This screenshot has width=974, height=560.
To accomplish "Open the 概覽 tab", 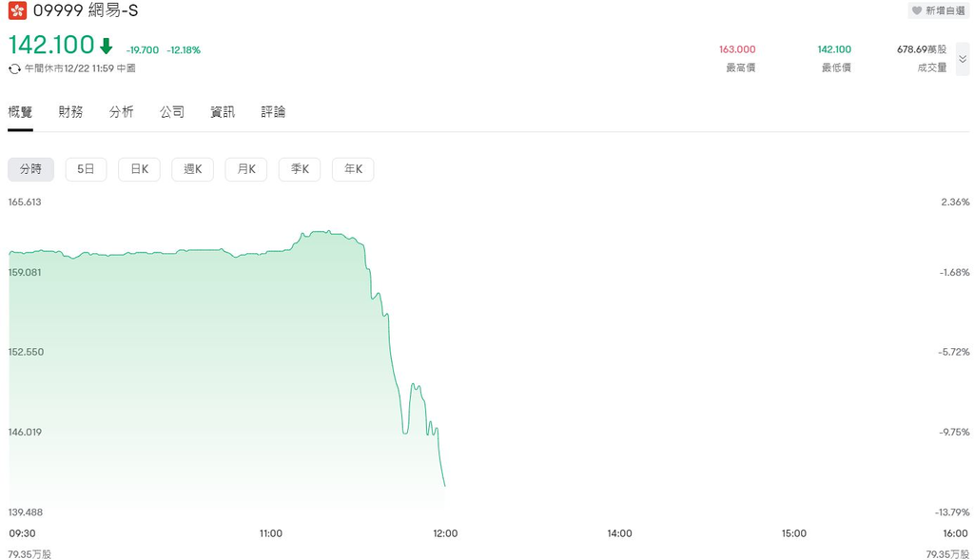I will point(20,112).
